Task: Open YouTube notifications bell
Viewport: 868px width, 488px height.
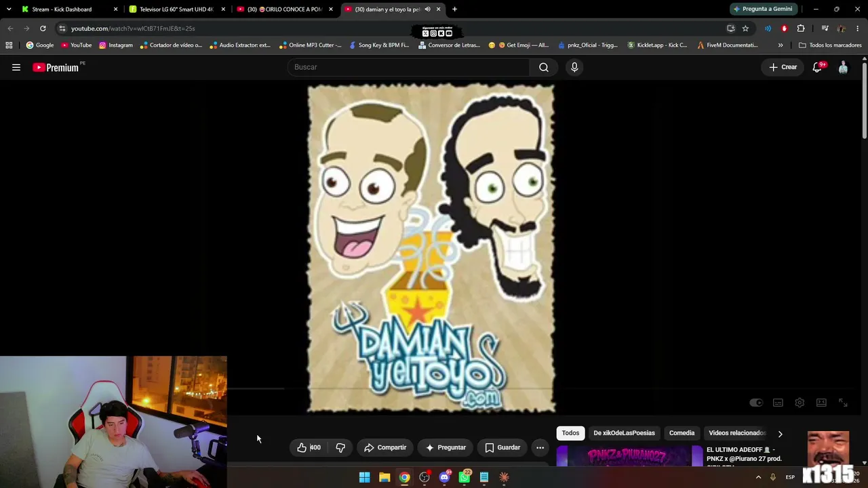Action: pyautogui.click(x=818, y=67)
